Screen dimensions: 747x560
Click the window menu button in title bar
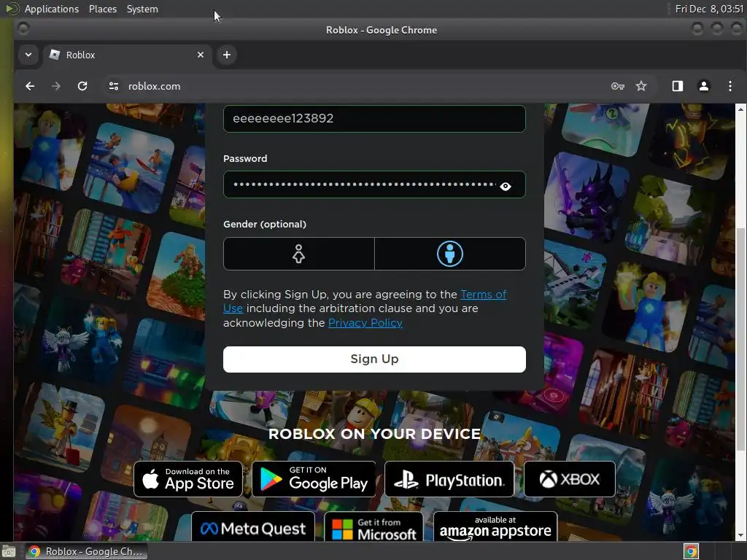(x=23, y=29)
